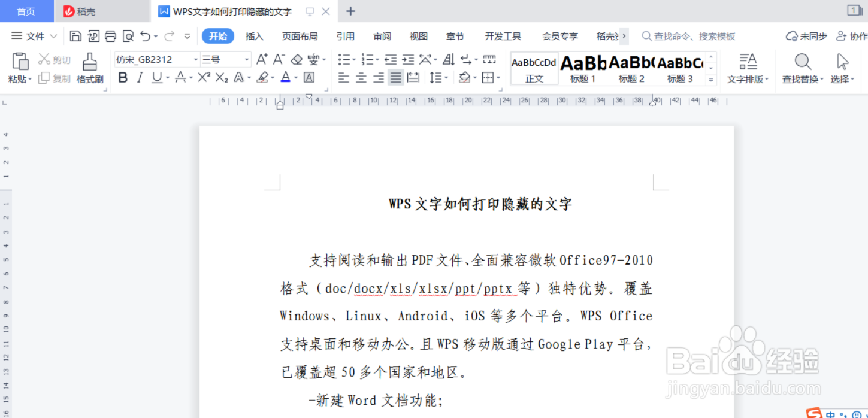Viewport: 868px width, 418px height.
Task: Click the borders icon
Action: 488,77
